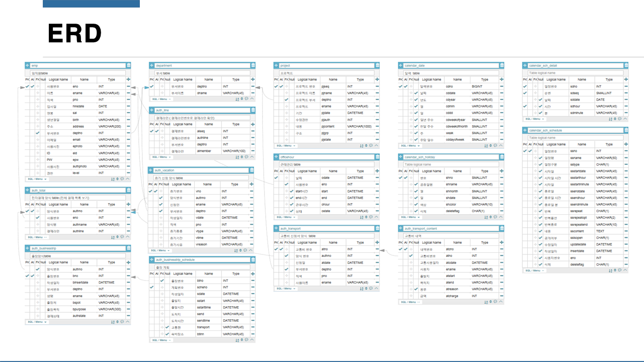Remove the pjname row in project table
The height and width of the screenshot is (362, 644).
pos(377,93)
